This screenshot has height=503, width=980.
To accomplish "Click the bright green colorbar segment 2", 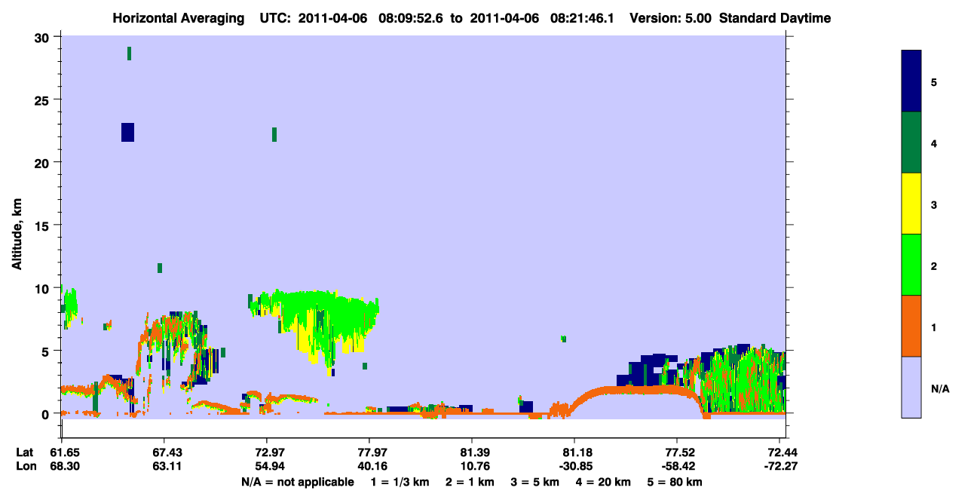I will pyautogui.click(x=911, y=265).
